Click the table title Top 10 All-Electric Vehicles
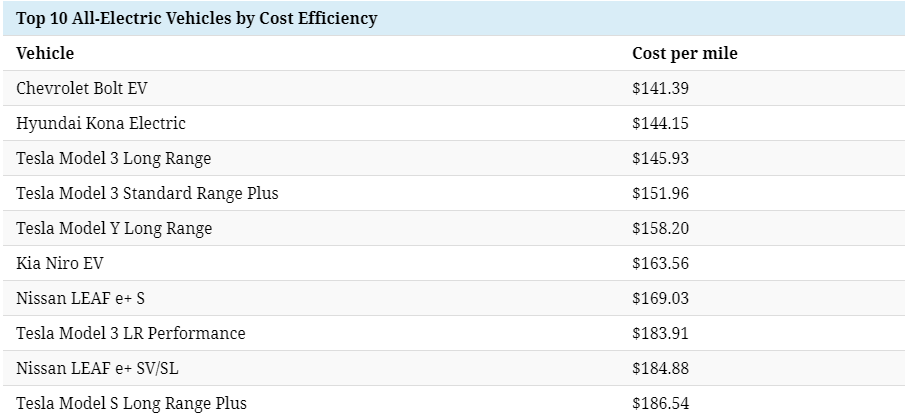Image resolution: width=908 pixels, height=416 pixels. coord(196,18)
